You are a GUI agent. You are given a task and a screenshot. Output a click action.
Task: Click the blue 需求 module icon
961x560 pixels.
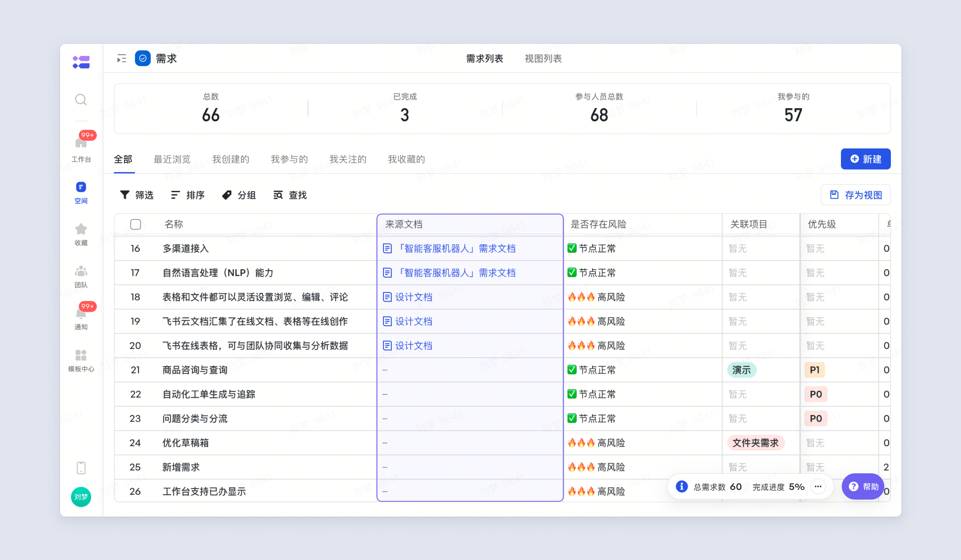[x=143, y=58]
